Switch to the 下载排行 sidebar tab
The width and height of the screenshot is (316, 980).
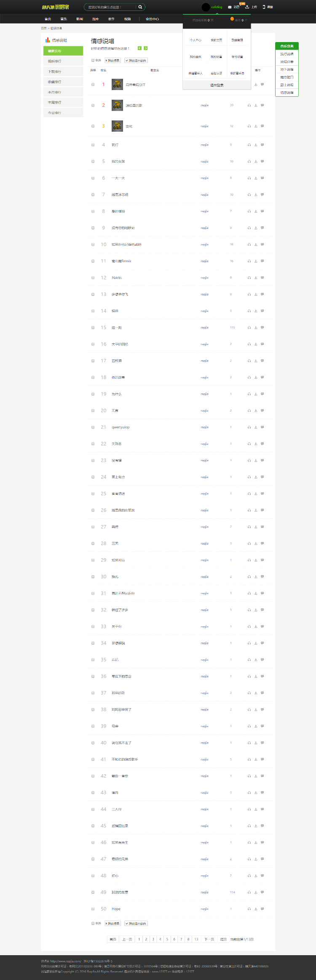point(63,72)
